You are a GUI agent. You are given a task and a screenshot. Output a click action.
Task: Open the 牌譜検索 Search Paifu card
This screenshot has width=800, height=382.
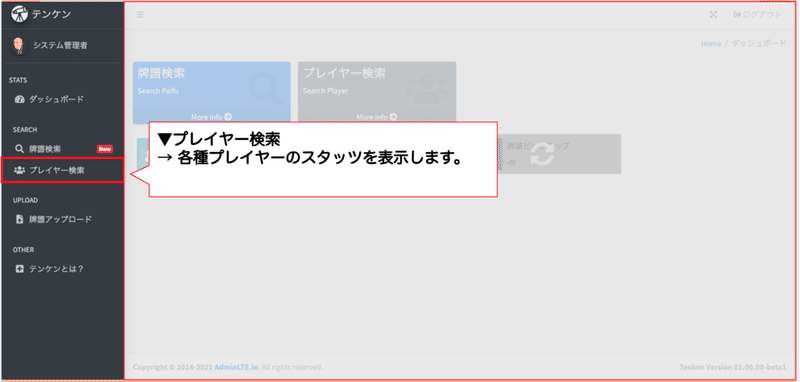pos(212,93)
